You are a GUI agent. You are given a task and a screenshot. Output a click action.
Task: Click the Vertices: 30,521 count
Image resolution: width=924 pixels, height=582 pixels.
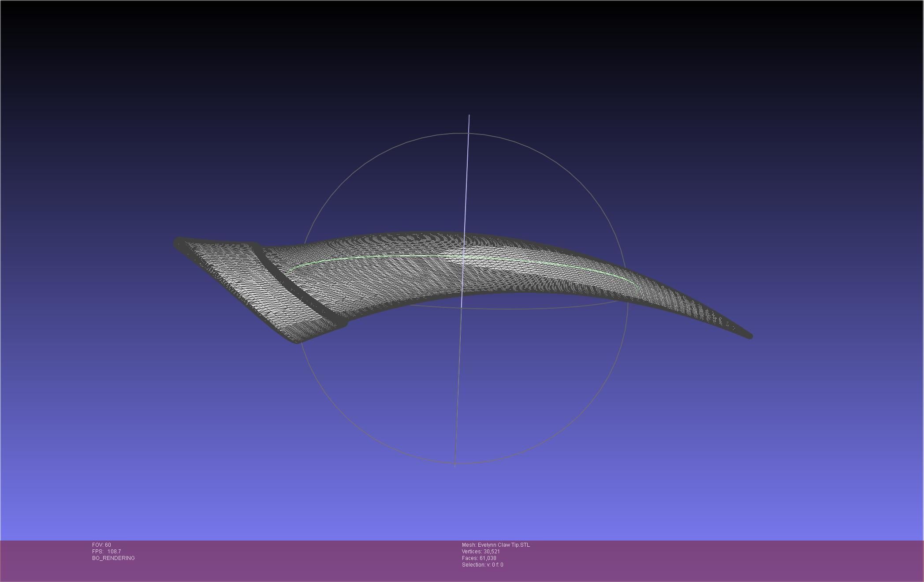(x=481, y=552)
